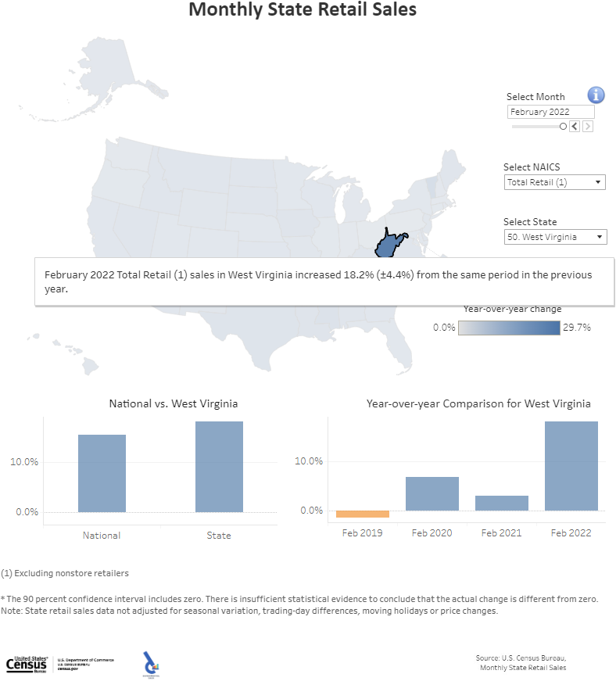The height and width of the screenshot is (681, 616).
Task: Click the U.S. Department of Commerce logo
Action: [x=86, y=661]
